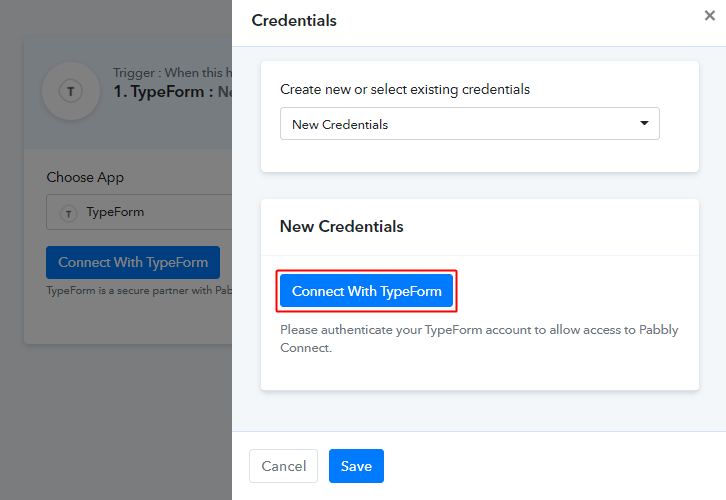Click the blue Connect With TypeForm button in the Credentials panel
726x500 pixels.
[x=366, y=291]
